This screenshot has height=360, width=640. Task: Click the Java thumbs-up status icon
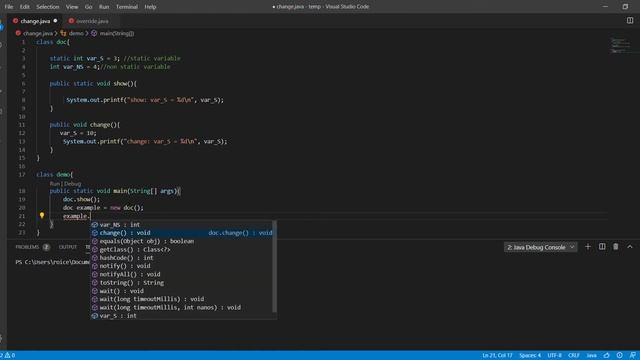point(607,356)
